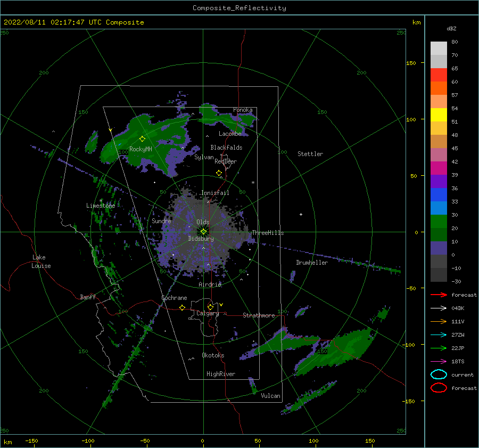Click the Lake Louise label
Image resolution: width=479 pixels, height=448 pixels.
tap(41, 262)
